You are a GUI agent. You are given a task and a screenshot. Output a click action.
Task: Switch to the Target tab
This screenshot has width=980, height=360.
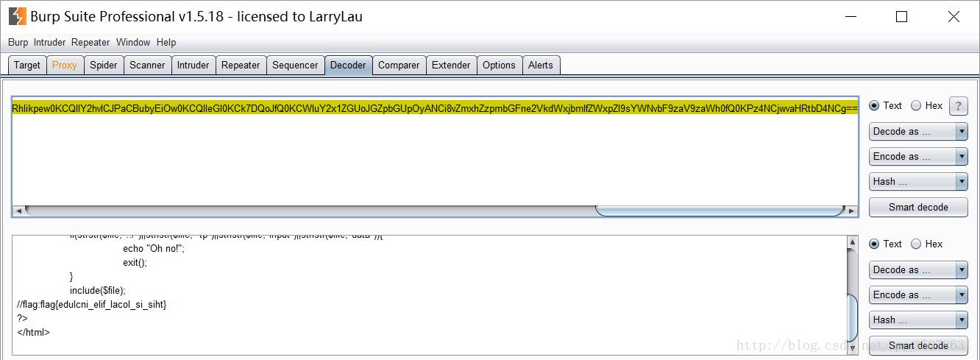point(27,65)
